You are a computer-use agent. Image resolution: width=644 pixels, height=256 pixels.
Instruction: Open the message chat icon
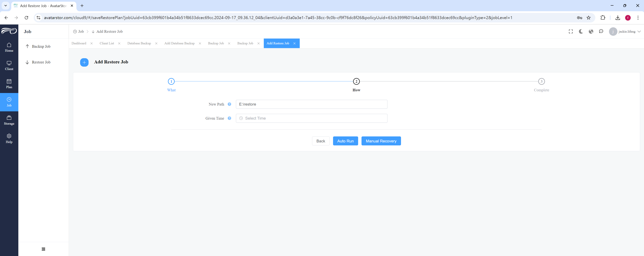(601, 31)
